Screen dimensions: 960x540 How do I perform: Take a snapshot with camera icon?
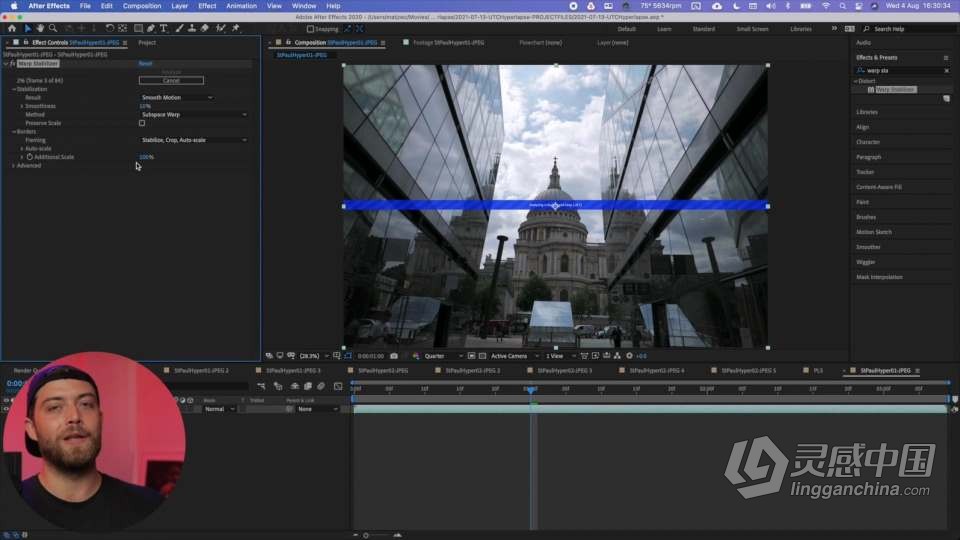click(394, 356)
